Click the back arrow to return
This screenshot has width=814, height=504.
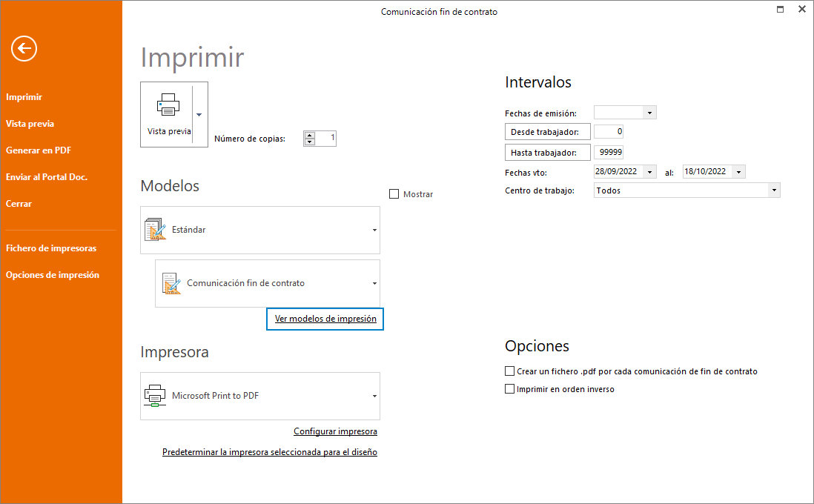click(23, 48)
